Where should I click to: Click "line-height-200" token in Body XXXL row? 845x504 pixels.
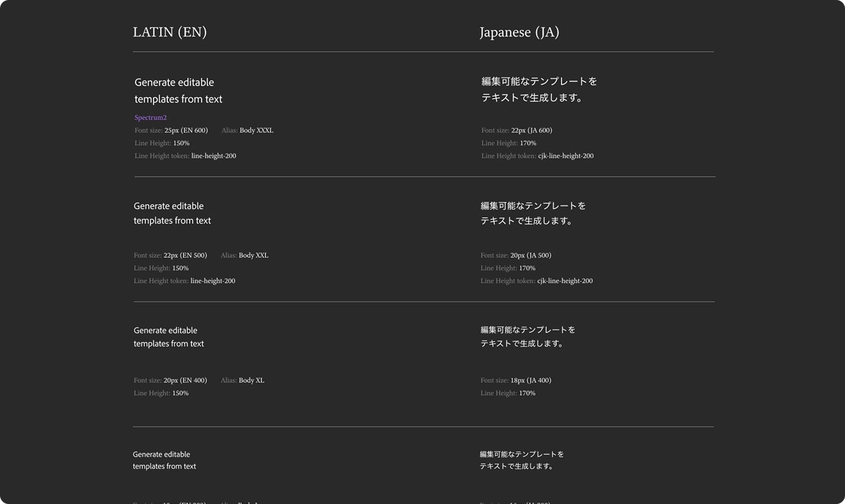click(x=214, y=156)
